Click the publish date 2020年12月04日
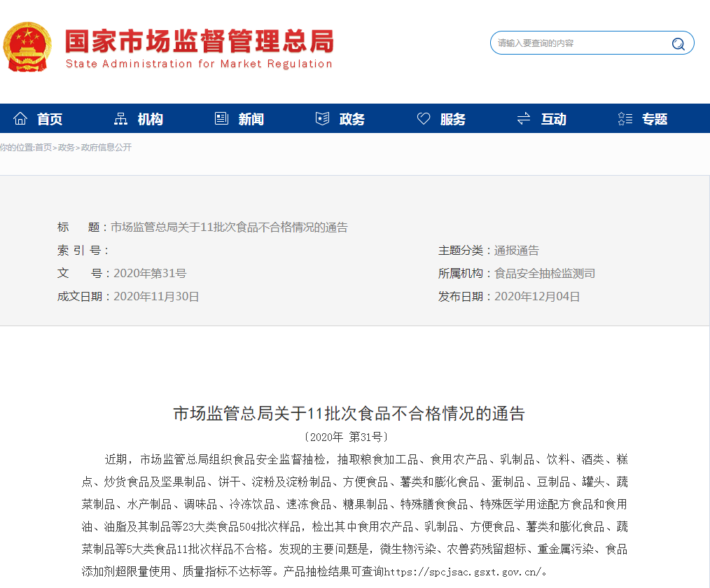This screenshot has width=710, height=588. pyautogui.click(x=537, y=297)
